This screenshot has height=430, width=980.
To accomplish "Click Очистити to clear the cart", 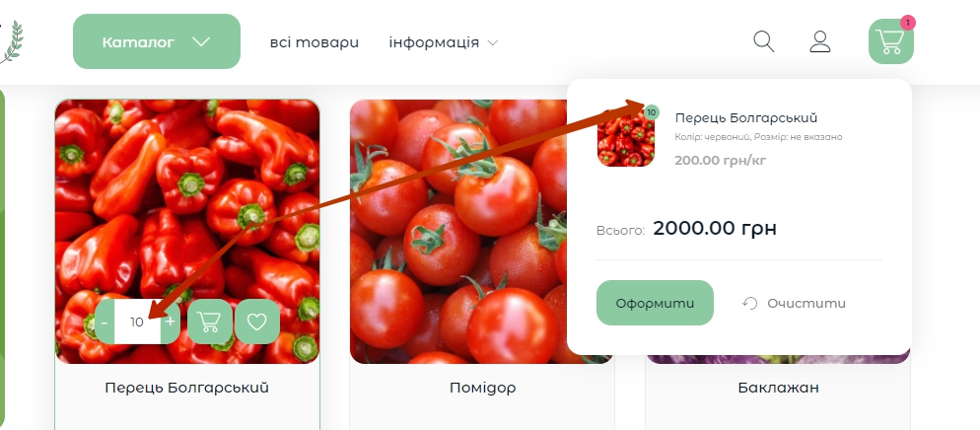I will [806, 303].
